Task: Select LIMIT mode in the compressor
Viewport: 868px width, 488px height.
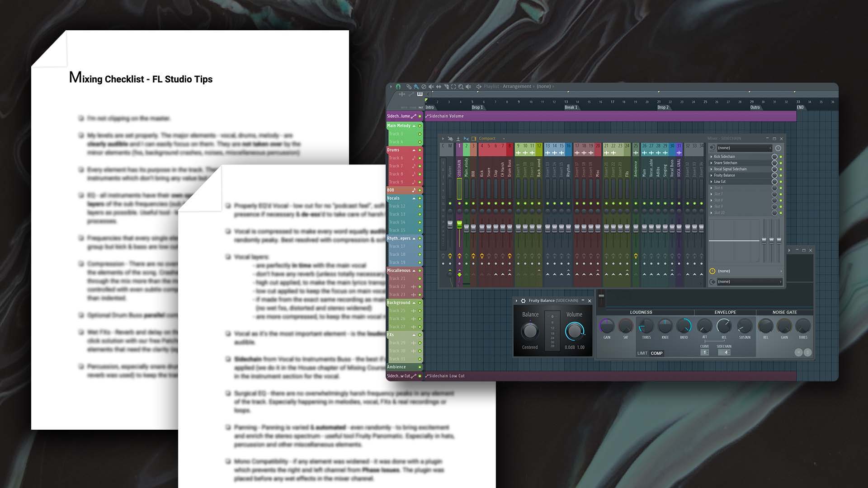Action: [x=642, y=353]
